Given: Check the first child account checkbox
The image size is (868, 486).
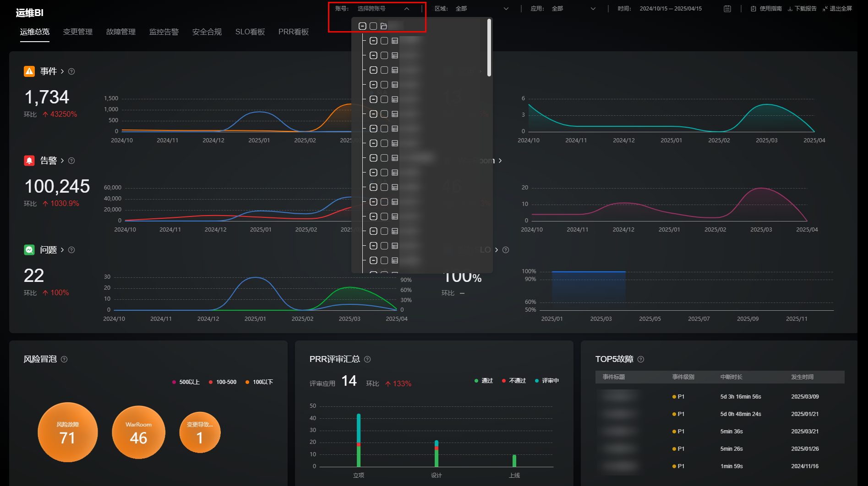Looking at the screenshot, I should point(384,41).
